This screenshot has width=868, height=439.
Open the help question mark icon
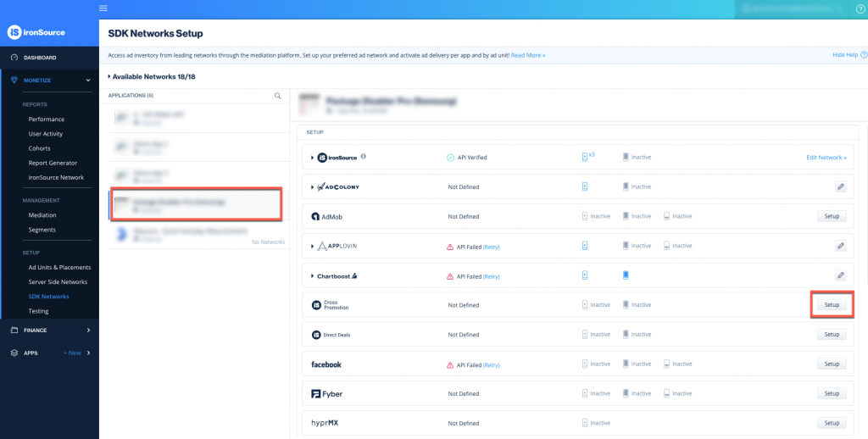(861, 8)
